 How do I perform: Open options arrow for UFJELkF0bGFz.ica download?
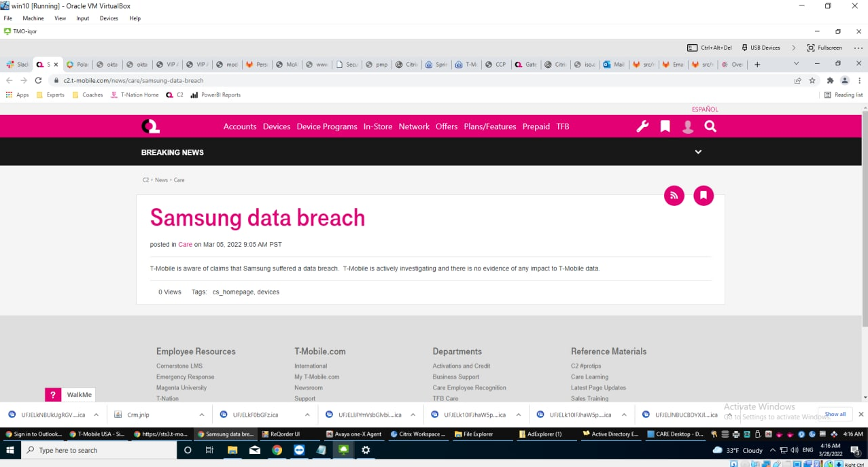[307, 415]
